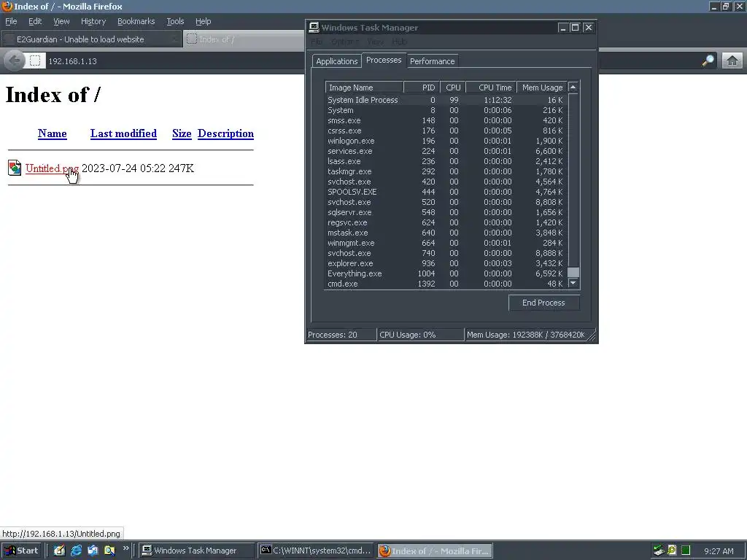Open the Firefox Help menu
The image size is (747, 560).
pos(203,21)
